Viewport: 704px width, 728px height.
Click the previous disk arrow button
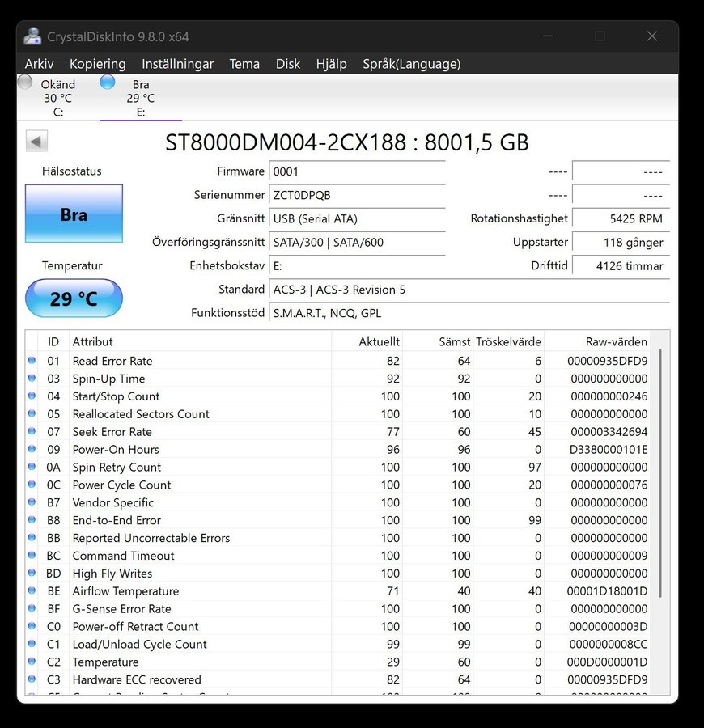(36, 141)
